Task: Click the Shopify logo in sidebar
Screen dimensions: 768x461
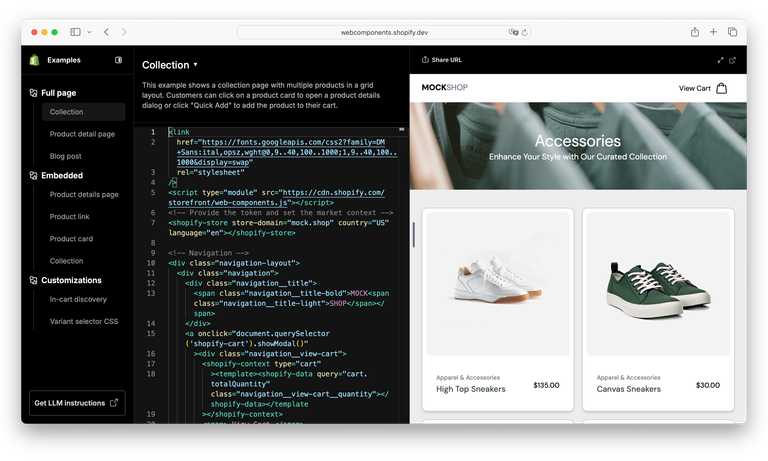Action: (x=34, y=60)
